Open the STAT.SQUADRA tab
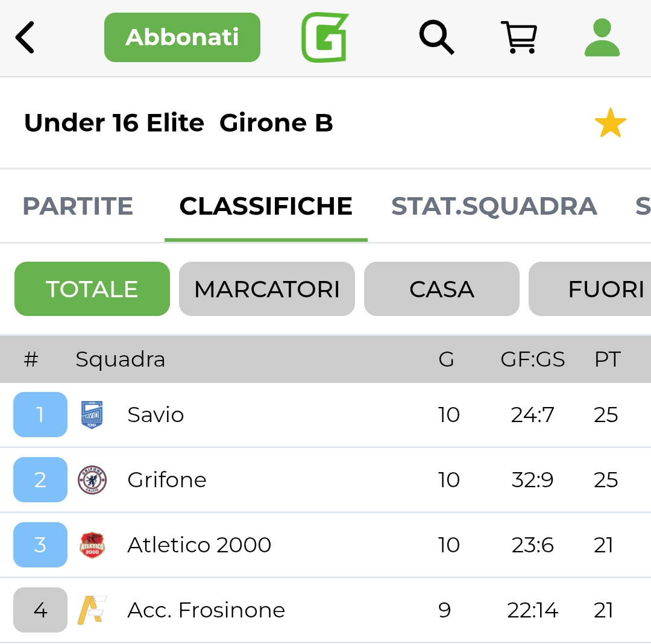The width and height of the screenshot is (651, 644). pos(494,206)
